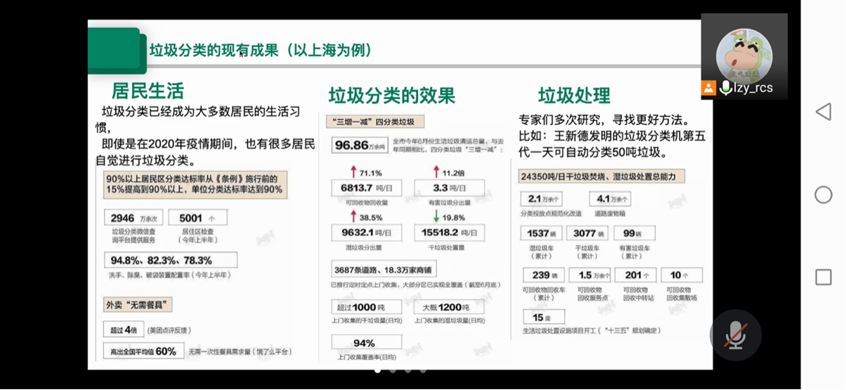The image size is (846, 390).
Task: Open recent apps via square button
Action: point(823,277)
